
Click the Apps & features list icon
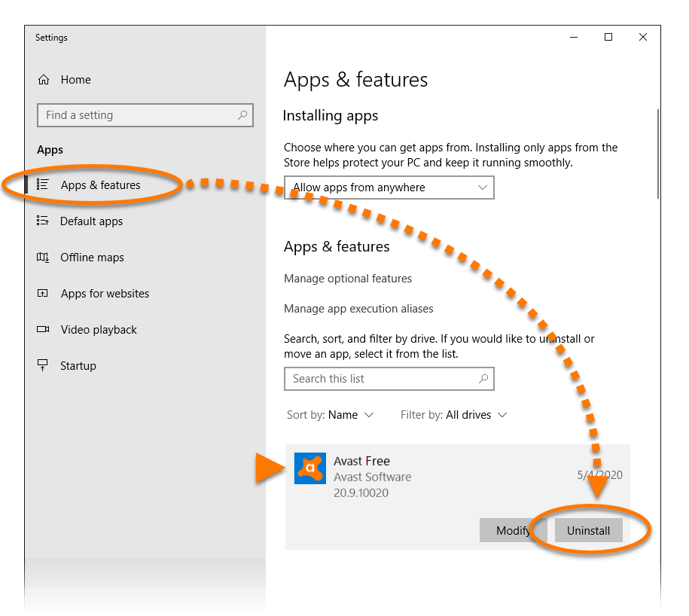point(42,184)
